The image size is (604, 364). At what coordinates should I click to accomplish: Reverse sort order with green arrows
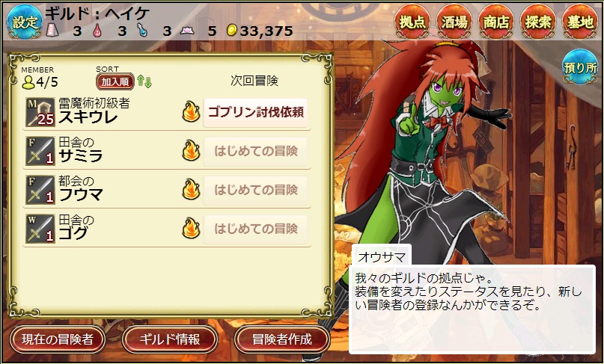point(144,81)
